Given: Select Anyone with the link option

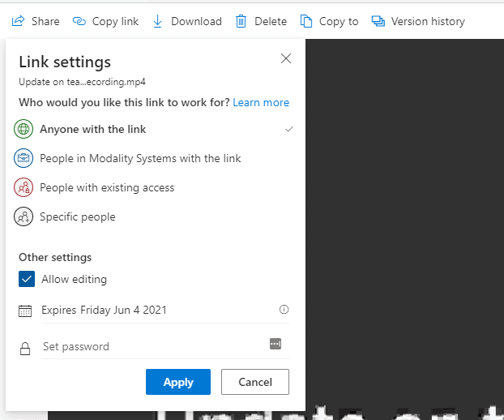Looking at the screenshot, I should (x=93, y=129).
